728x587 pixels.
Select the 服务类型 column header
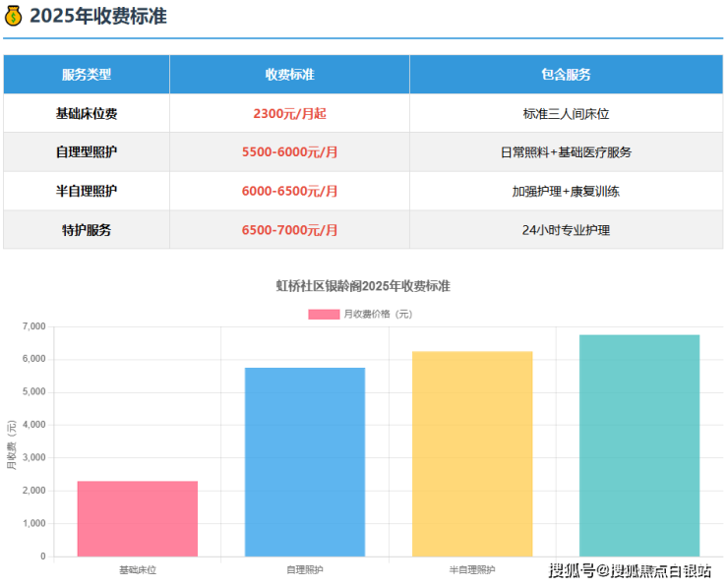87,75
